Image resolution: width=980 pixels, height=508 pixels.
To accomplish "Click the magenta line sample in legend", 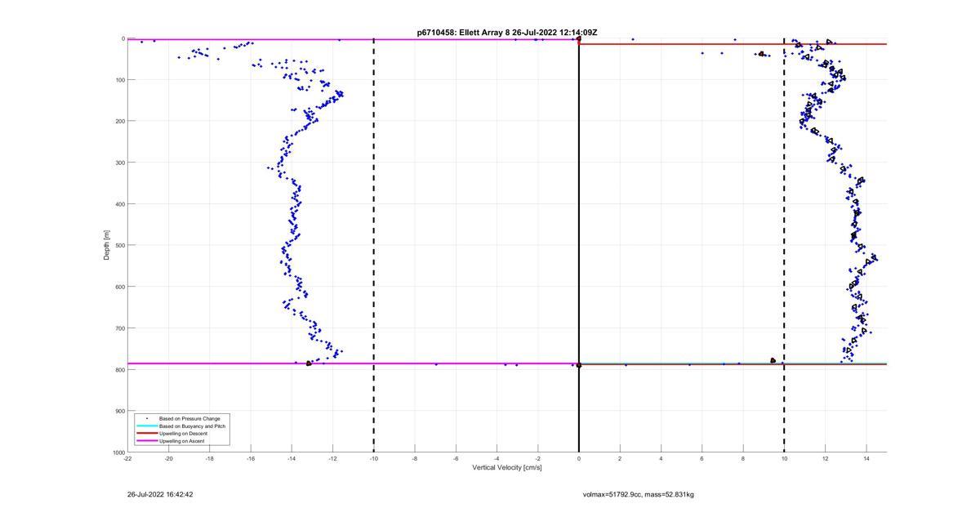I will [x=147, y=440].
